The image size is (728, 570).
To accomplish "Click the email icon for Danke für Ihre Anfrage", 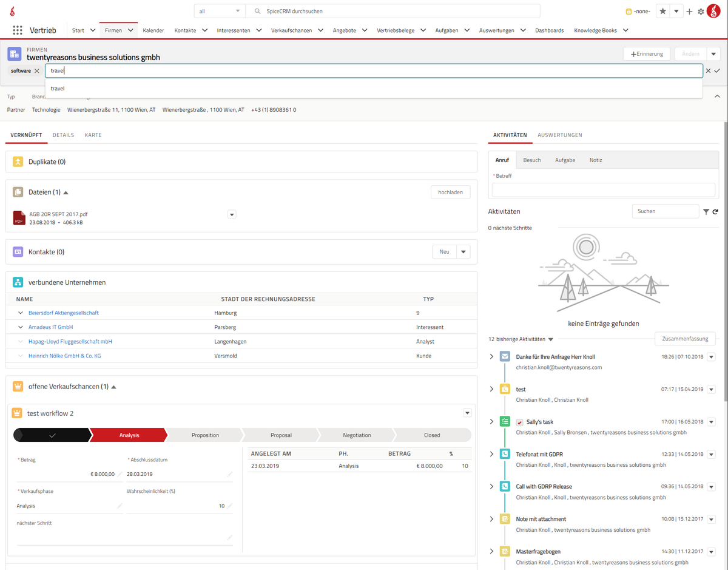I will (505, 357).
